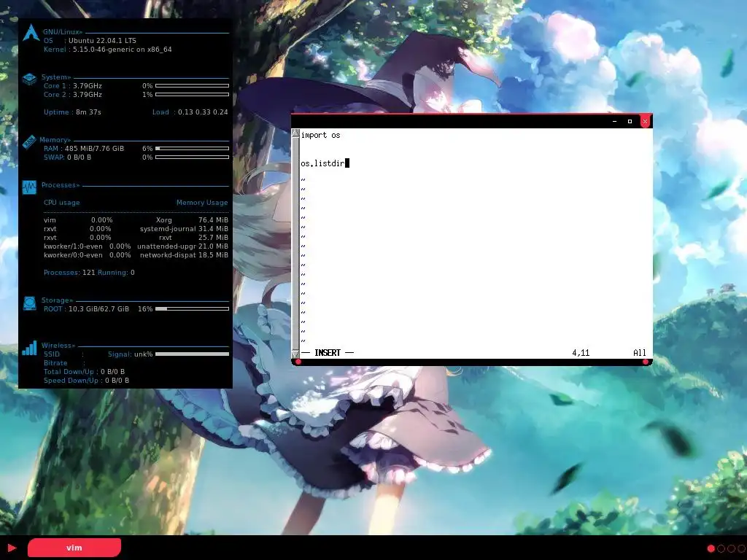Viewport: 747px width, 560px height.
Task: Click the 'All' indicator in vim status
Action: point(640,353)
